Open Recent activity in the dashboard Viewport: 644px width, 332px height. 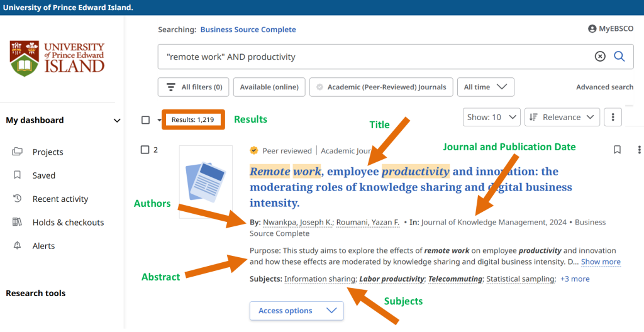pos(60,199)
